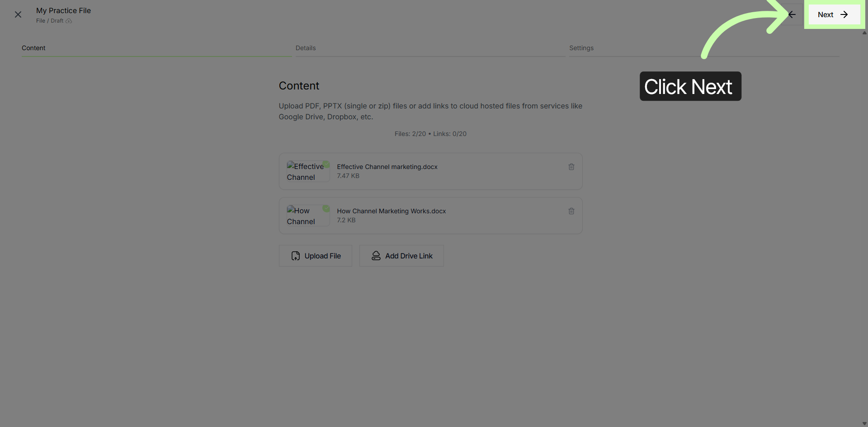Screen dimensions: 868x427
Task: Click the My Practice File title
Action: click(x=64, y=10)
